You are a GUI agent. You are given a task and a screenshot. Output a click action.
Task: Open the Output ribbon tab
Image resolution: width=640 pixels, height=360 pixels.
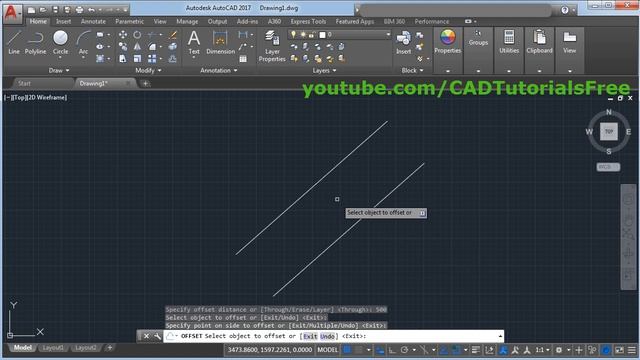(217, 22)
